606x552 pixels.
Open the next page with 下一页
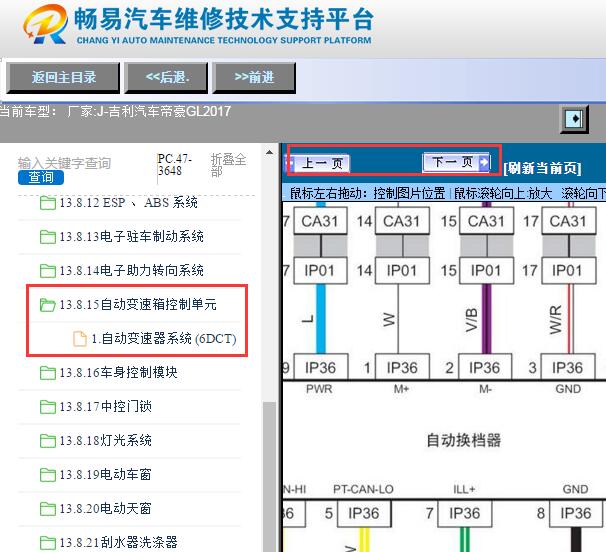click(x=457, y=162)
